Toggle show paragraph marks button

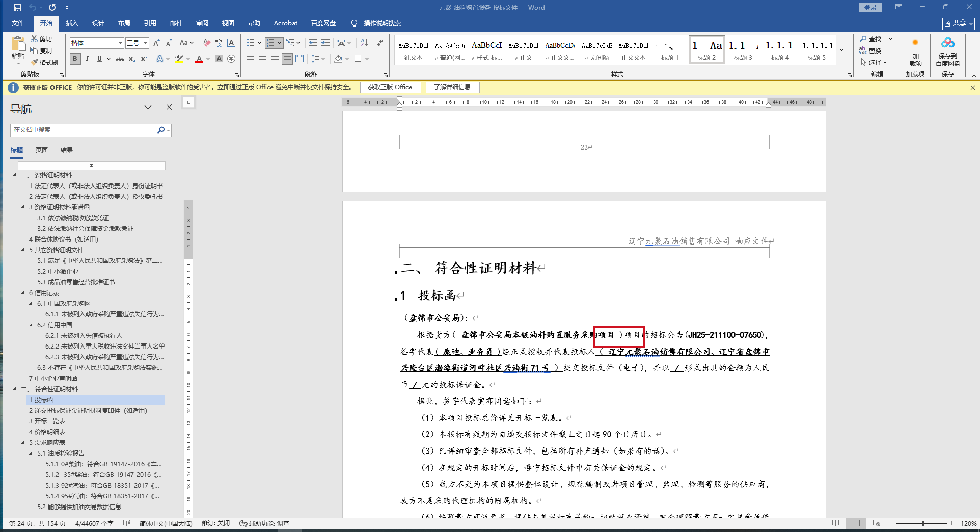coord(380,43)
